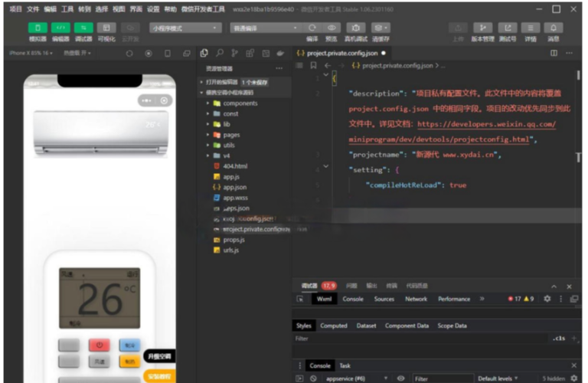Image resolution: width=588 pixels, height=383 pixels.
Task: Open the iPhone X device dropdown
Action: [x=29, y=53]
